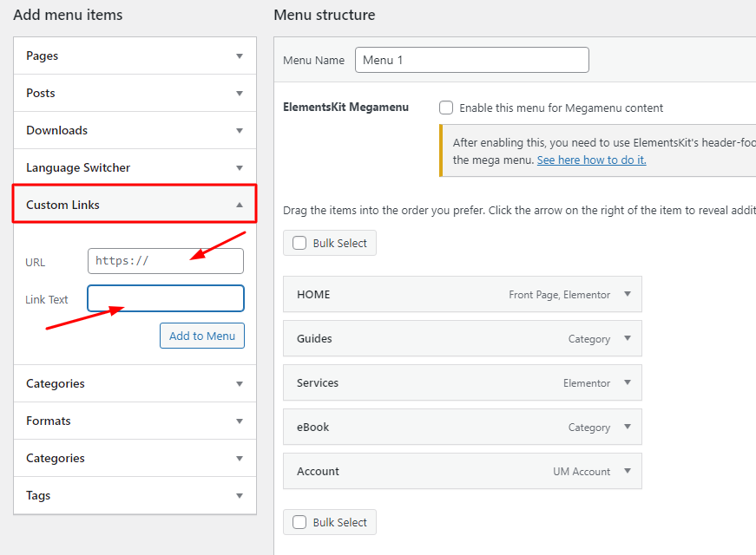Open the Account menu item dropdown
This screenshot has width=756, height=555.
[628, 472]
